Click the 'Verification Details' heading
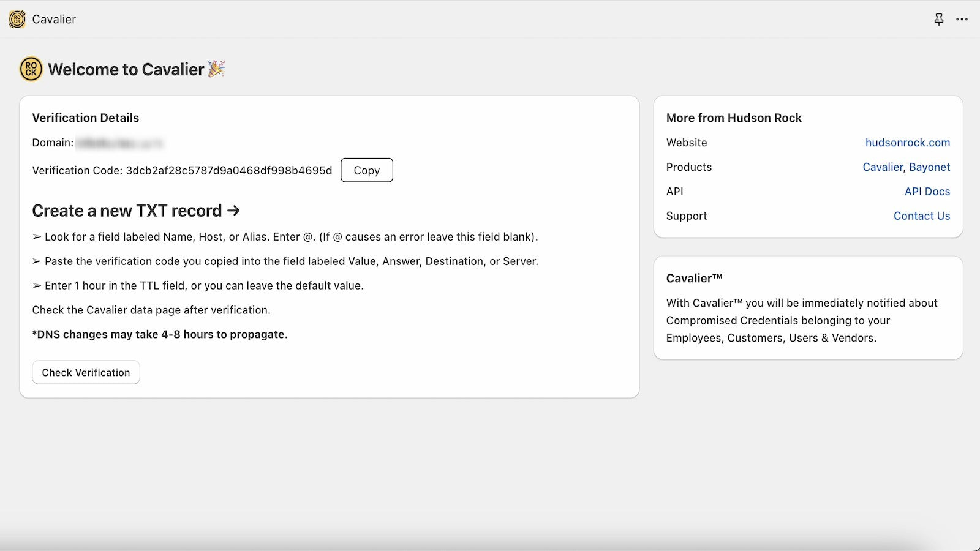This screenshot has width=980, height=551. (86, 118)
